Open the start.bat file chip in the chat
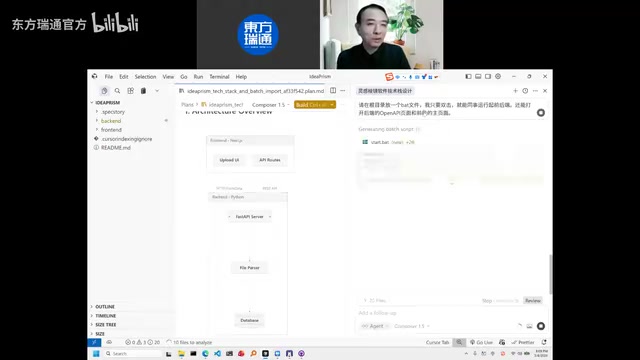 pyautogui.click(x=388, y=142)
